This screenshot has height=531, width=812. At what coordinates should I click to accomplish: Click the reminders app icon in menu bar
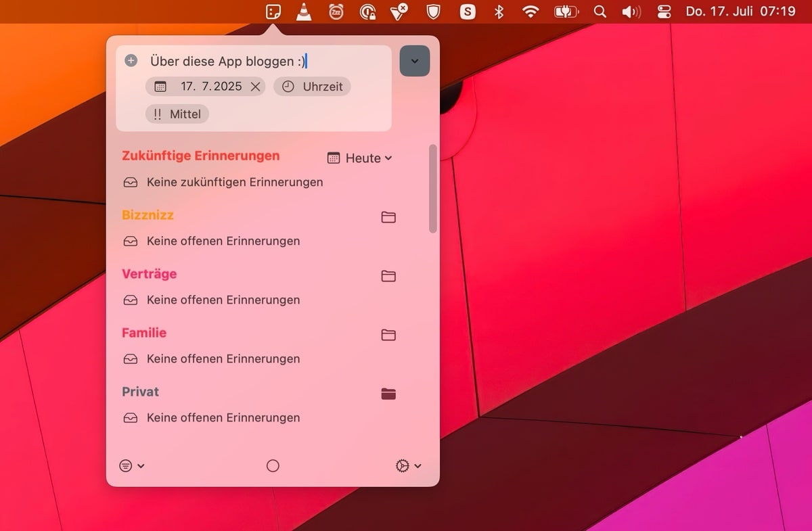pyautogui.click(x=273, y=11)
